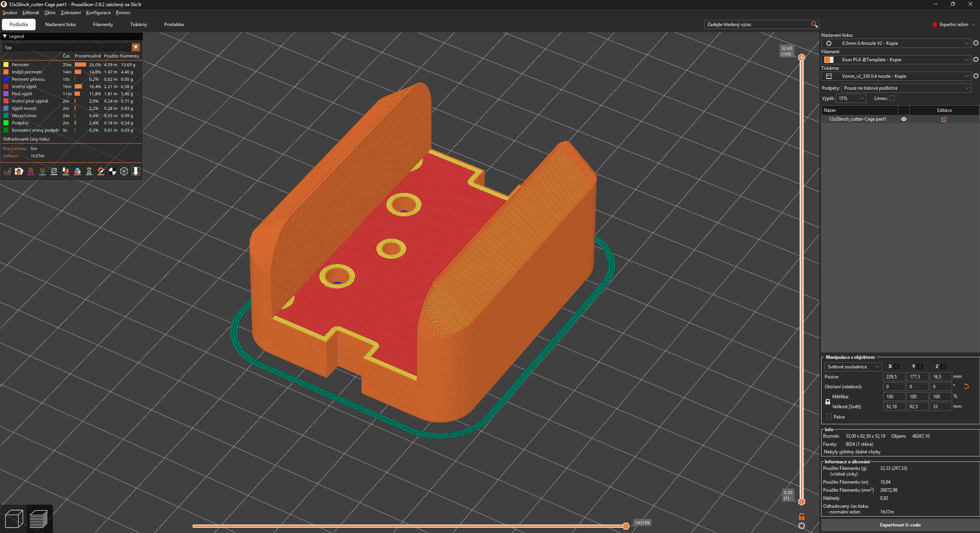This screenshot has height=533, width=980.
Task: Switch to the Nastavení tisku tab
Action: [x=60, y=25]
